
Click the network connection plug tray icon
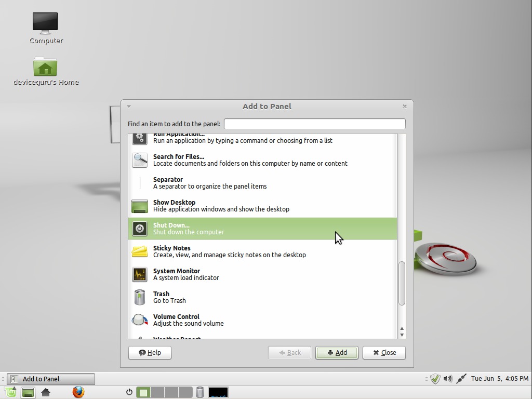coord(461,378)
